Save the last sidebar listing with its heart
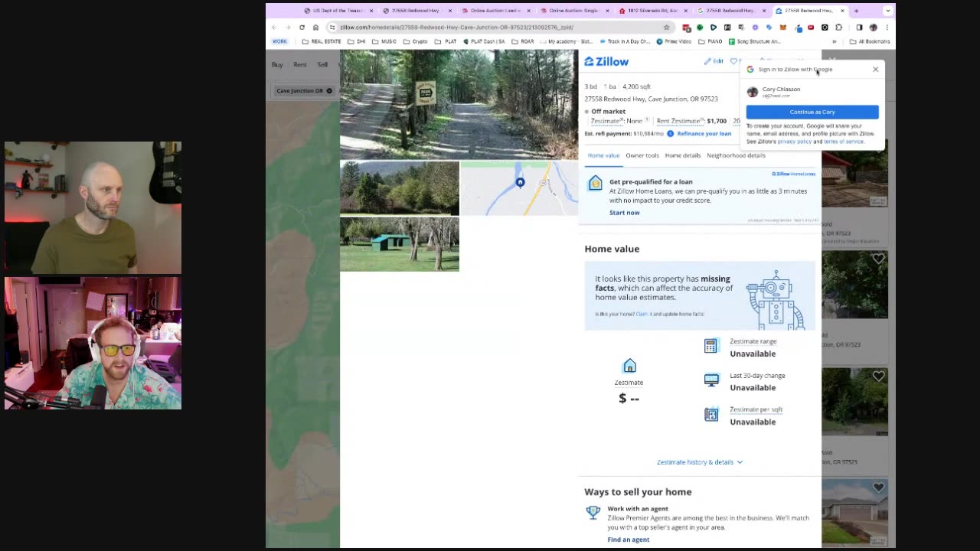 coord(878,487)
